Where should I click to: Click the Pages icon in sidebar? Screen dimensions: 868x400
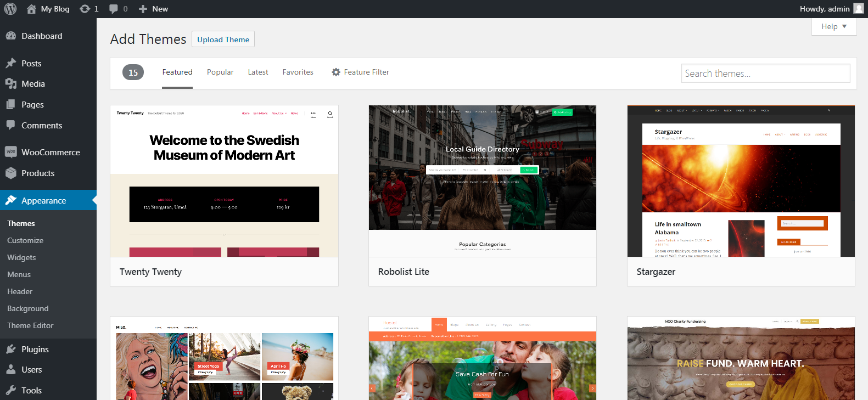(x=11, y=104)
